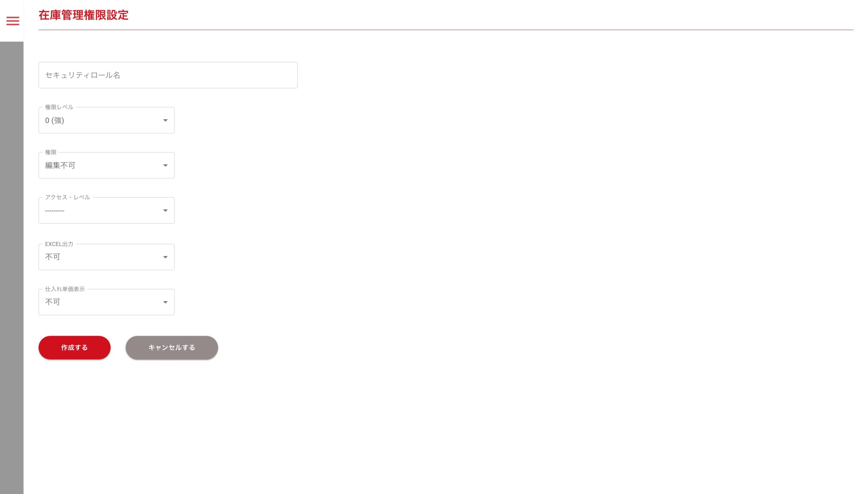The height and width of the screenshot is (494, 868).
Task: Open the empty アクセス・レベル select box
Action: point(102,211)
